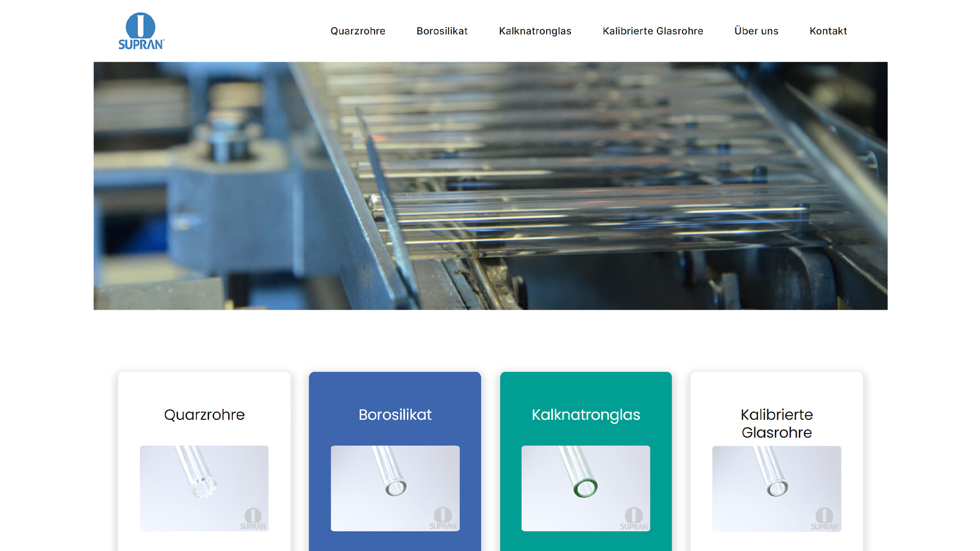The height and width of the screenshot is (551, 980).
Task: Click the Kalibrierte Glasrohre card heading
Action: point(776,423)
